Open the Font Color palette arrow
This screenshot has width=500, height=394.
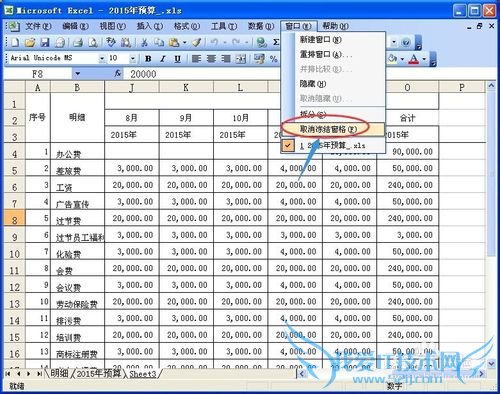[x=424, y=59]
